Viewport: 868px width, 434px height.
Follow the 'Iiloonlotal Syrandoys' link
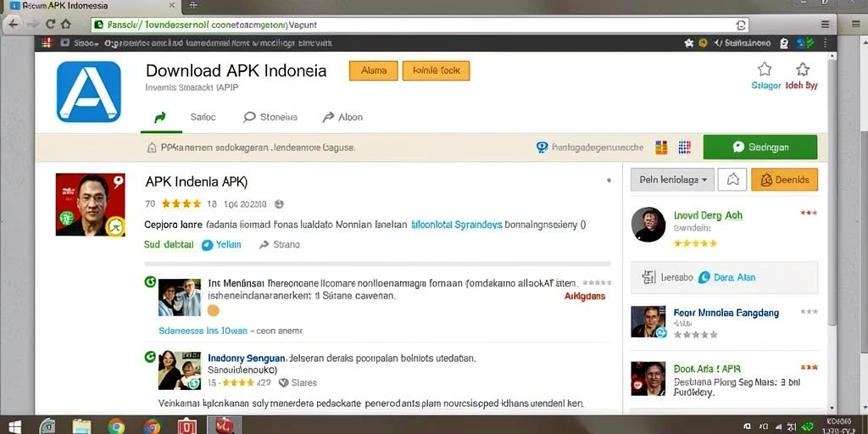456,225
